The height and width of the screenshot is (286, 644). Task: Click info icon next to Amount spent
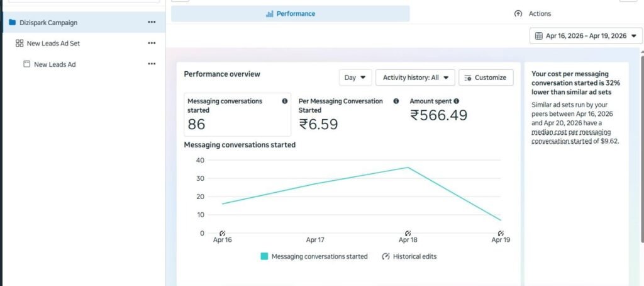click(457, 101)
